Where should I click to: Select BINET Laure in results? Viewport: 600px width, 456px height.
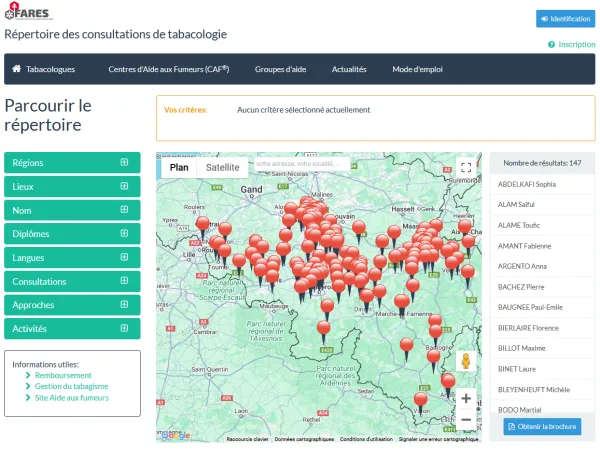click(542, 369)
